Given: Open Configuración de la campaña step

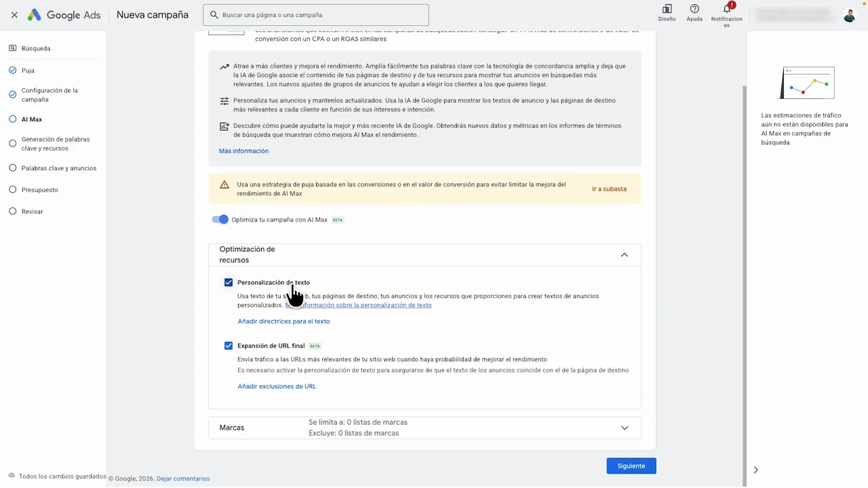Looking at the screenshot, I should click(50, 95).
